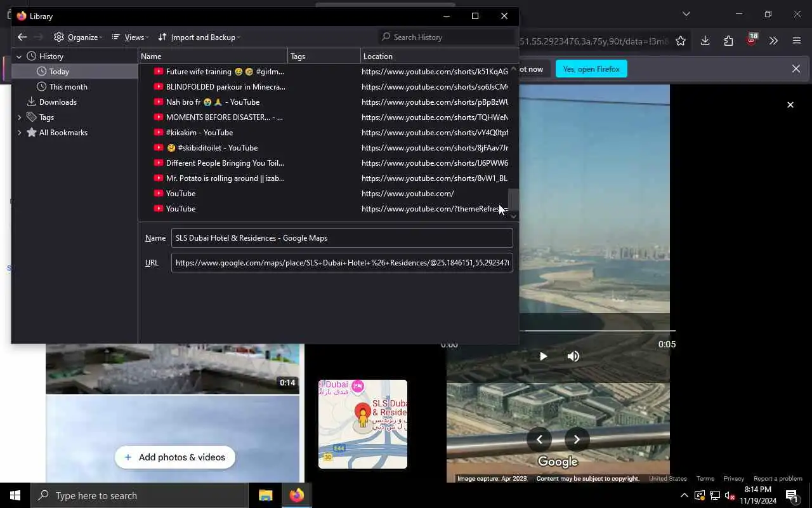Open the Terms link
This screenshot has width=812, height=508.
705,479
